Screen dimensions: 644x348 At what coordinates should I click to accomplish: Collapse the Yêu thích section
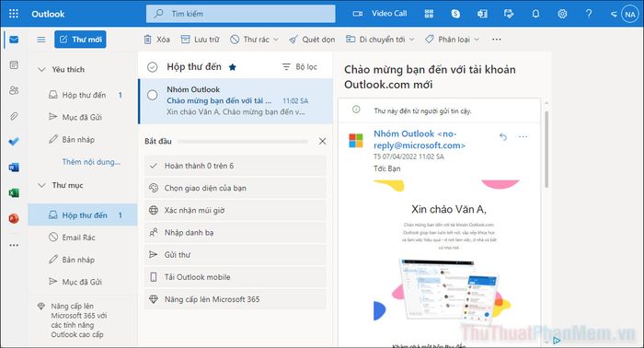[x=41, y=69]
